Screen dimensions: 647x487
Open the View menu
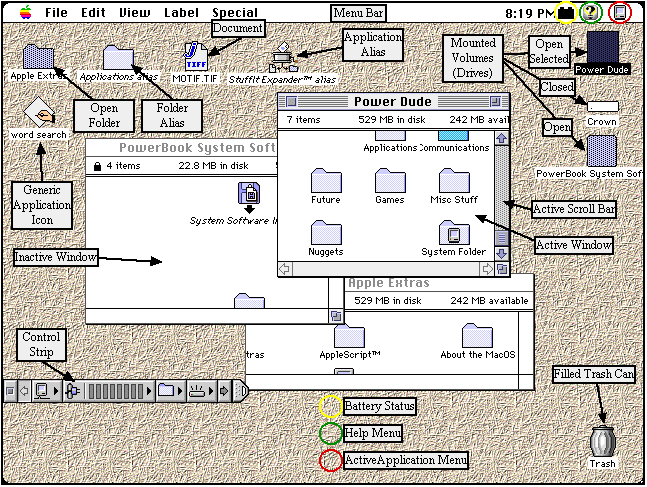point(135,13)
